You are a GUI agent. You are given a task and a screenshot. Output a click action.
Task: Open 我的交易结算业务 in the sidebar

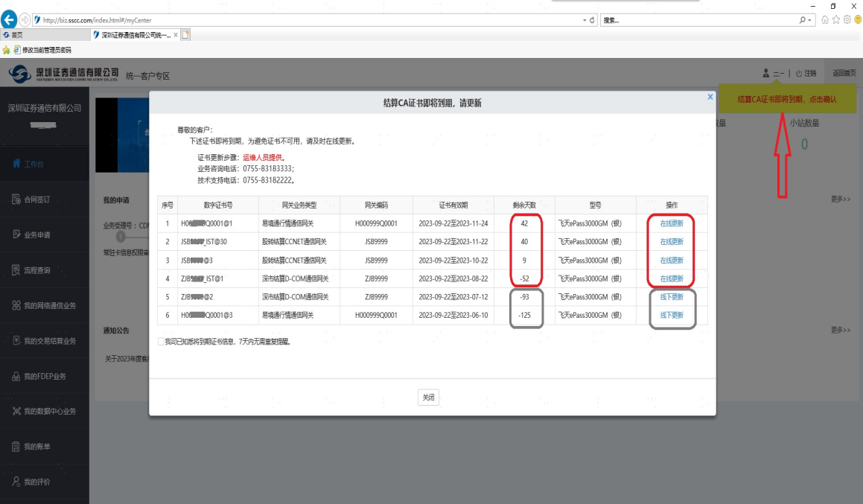(x=45, y=340)
